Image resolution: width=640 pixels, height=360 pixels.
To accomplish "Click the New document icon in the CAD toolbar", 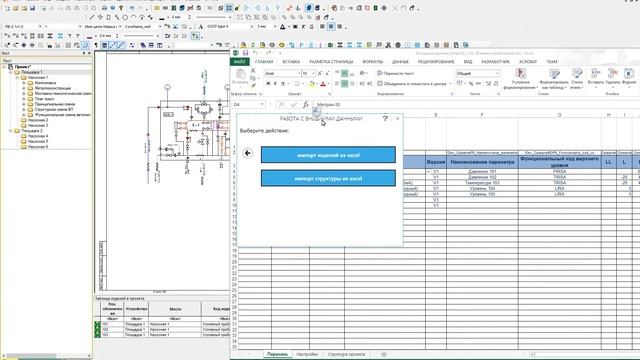I will [7, 8].
